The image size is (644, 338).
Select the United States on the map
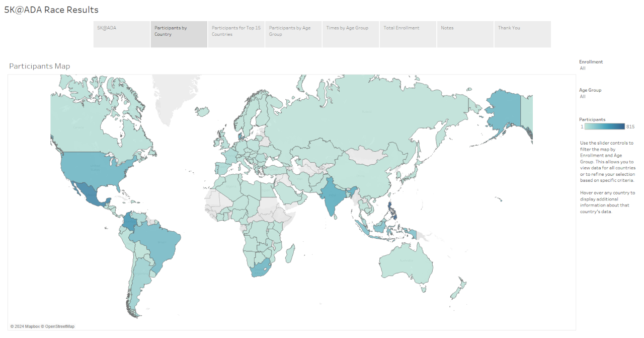(x=96, y=166)
